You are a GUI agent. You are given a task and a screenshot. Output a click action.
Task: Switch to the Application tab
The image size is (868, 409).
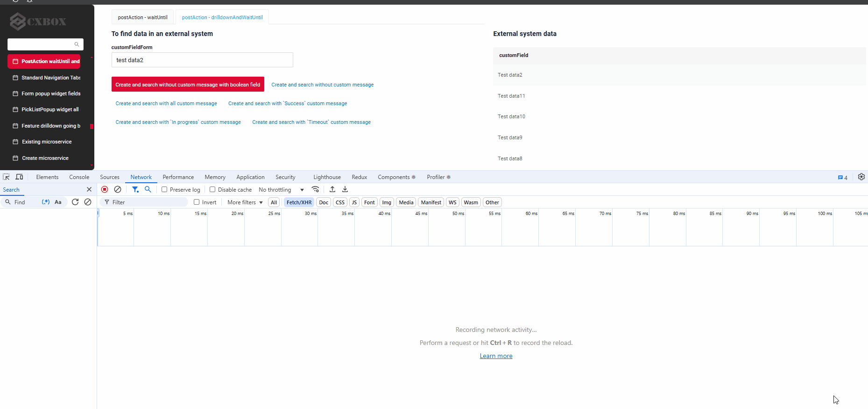250,177
